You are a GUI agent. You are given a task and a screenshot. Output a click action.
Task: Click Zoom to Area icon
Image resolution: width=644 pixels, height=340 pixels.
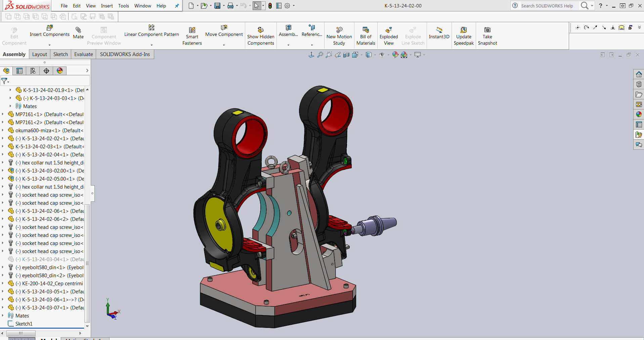(329, 55)
